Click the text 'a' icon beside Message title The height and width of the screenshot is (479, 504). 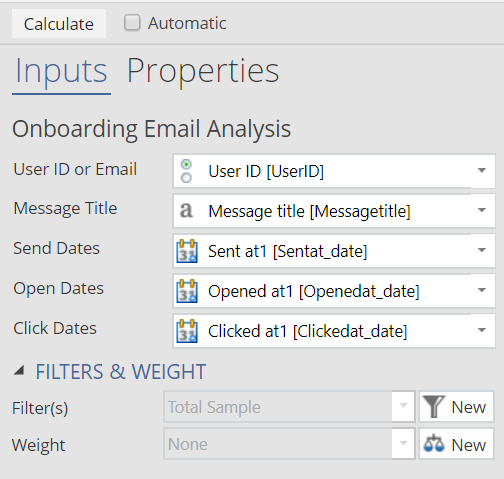point(186,211)
